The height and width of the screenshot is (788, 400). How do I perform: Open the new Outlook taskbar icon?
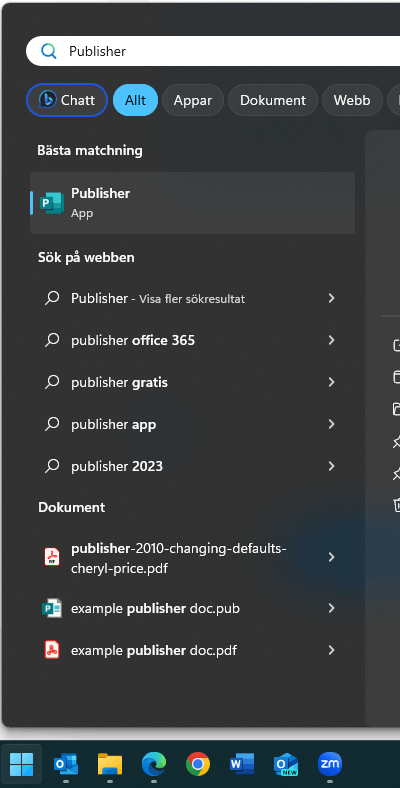[286, 764]
